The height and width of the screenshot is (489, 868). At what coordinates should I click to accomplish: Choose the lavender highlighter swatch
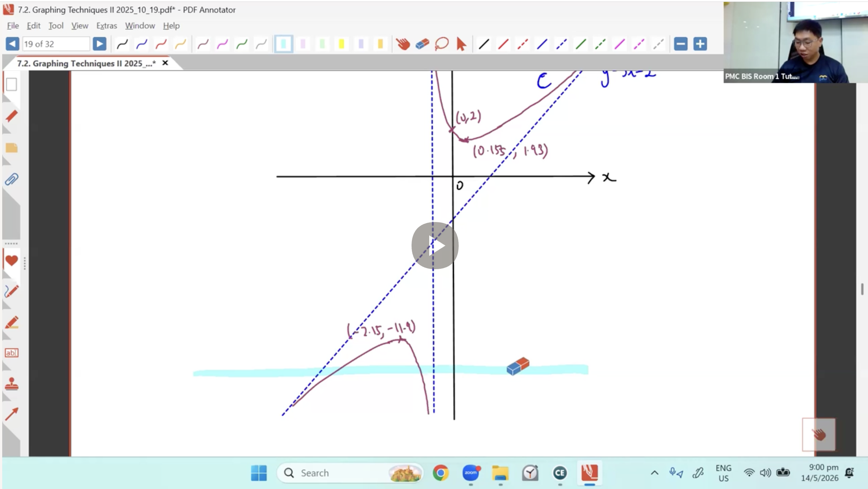pyautogui.click(x=361, y=44)
